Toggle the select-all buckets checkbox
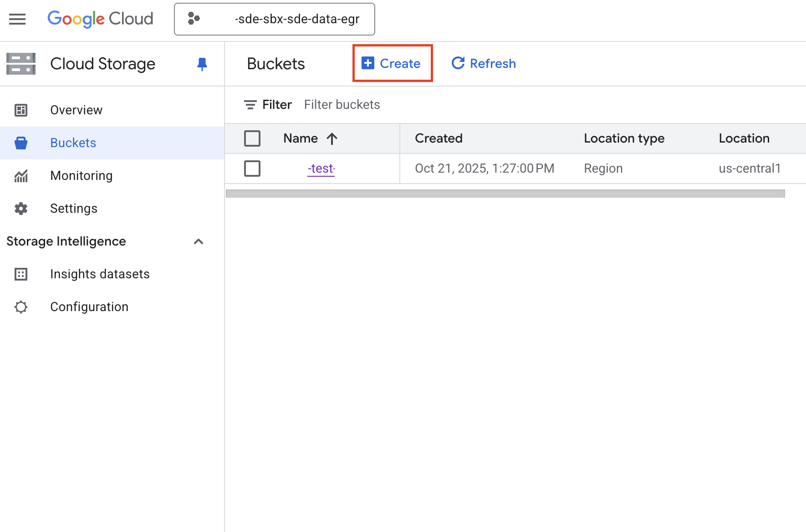The width and height of the screenshot is (806, 532). (x=252, y=138)
